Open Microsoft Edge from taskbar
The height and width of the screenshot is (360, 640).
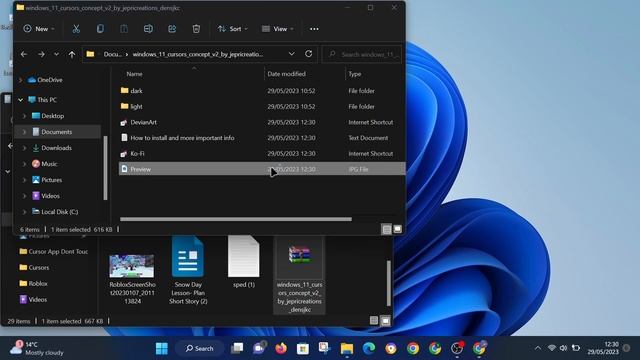(369, 348)
